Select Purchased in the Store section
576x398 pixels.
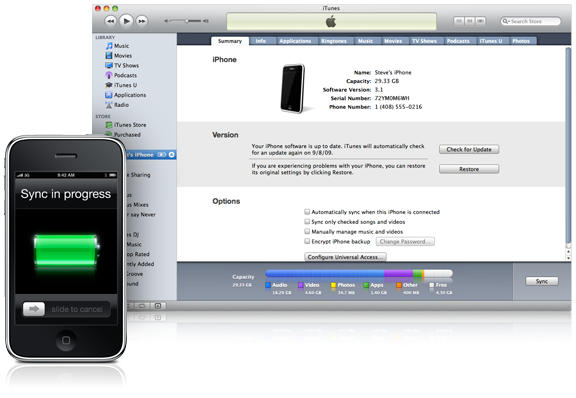click(123, 135)
